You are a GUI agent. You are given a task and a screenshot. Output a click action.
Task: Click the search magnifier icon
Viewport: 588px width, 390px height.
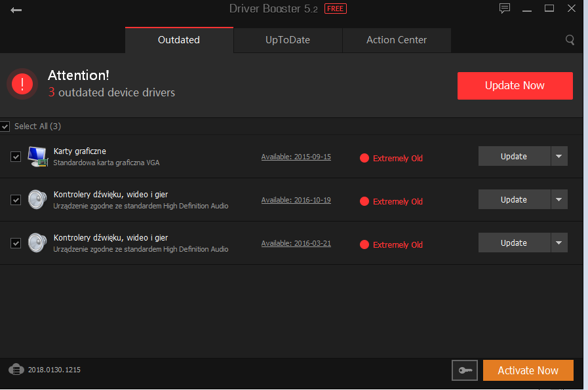pos(570,40)
